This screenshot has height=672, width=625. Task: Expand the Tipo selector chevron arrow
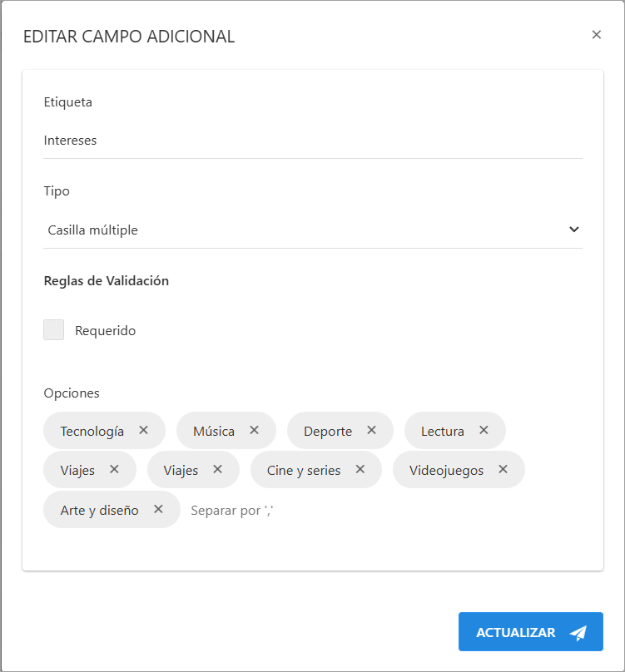pos(573,230)
